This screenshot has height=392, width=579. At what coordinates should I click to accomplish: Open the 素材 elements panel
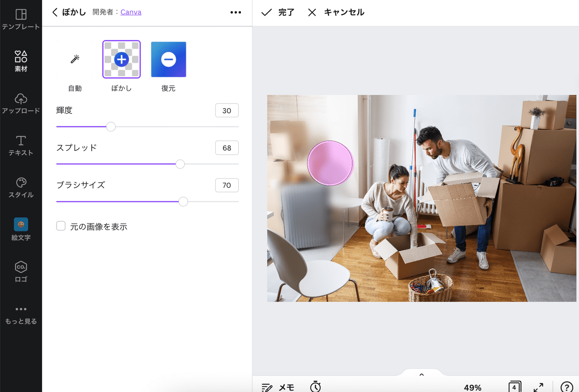tap(21, 61)
